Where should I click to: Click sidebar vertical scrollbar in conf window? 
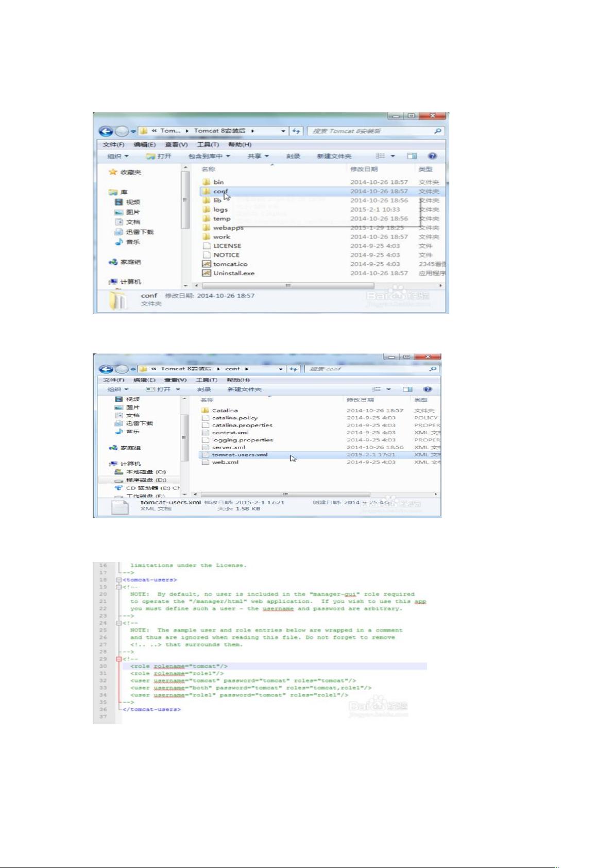pos(184,437)
